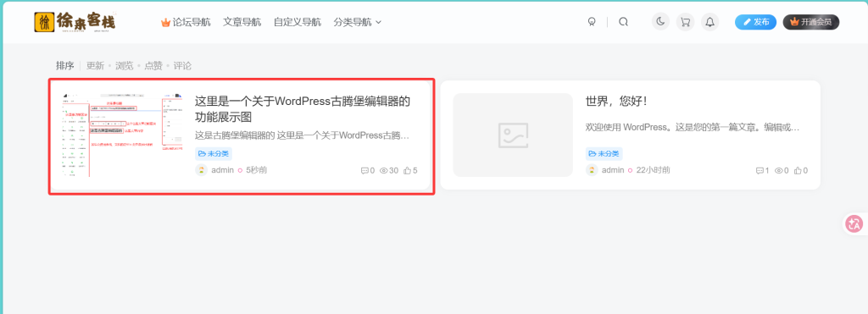Open the site logo home link

tap(75, 21)
